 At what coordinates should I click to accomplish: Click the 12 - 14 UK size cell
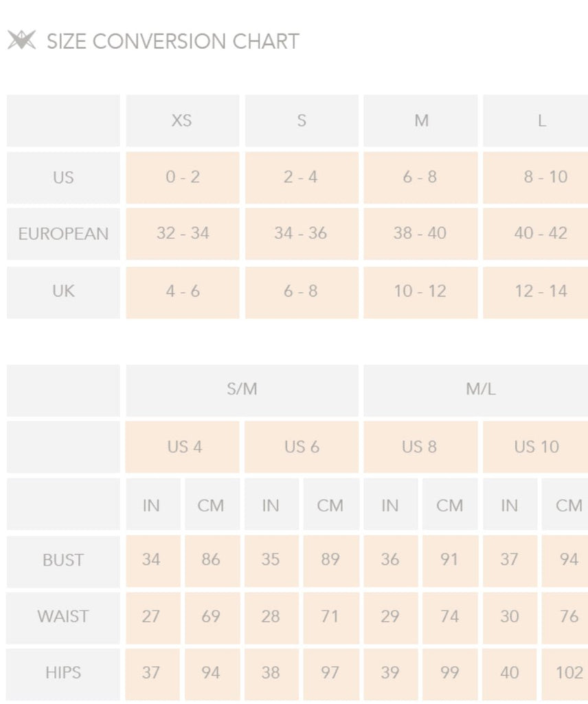(536, 292)
